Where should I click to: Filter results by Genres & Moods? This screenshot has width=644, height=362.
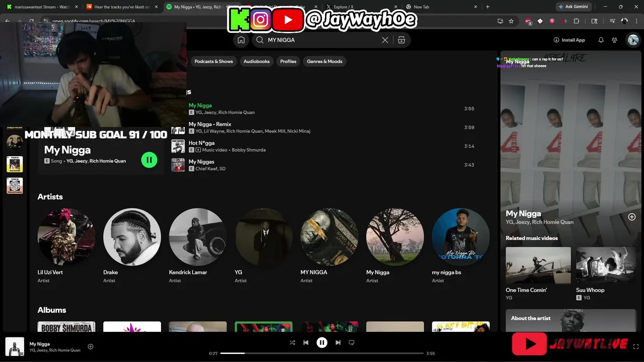pyautogui.click(x=325, y=61)
